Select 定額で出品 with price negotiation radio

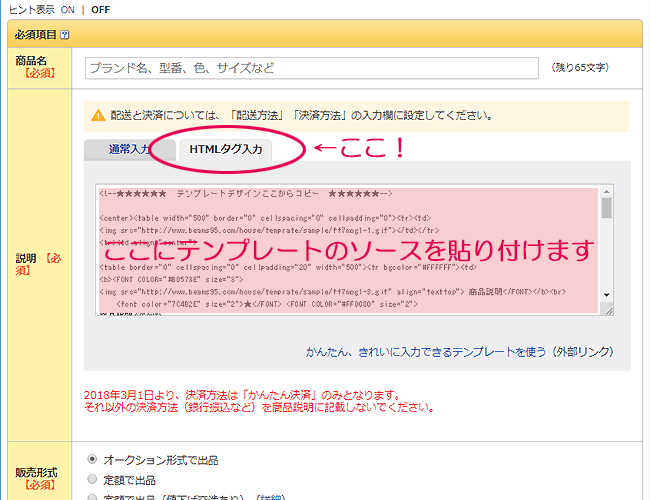(93, 497)
